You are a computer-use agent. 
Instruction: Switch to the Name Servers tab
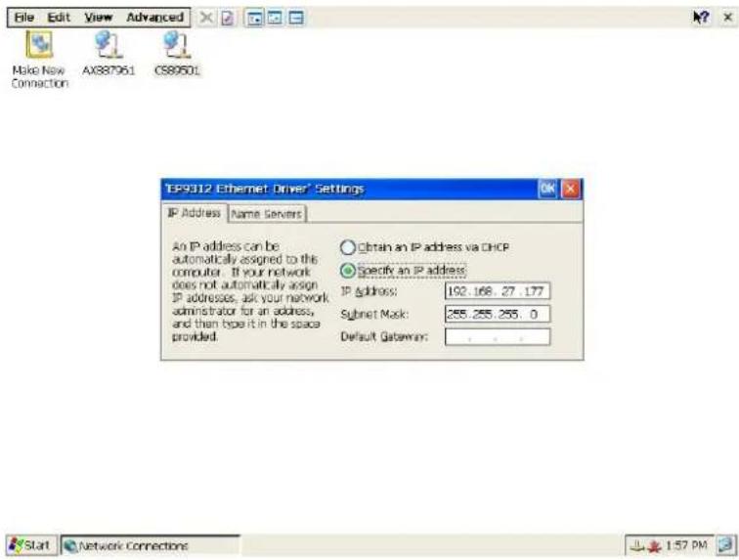(x=266, y=213)
